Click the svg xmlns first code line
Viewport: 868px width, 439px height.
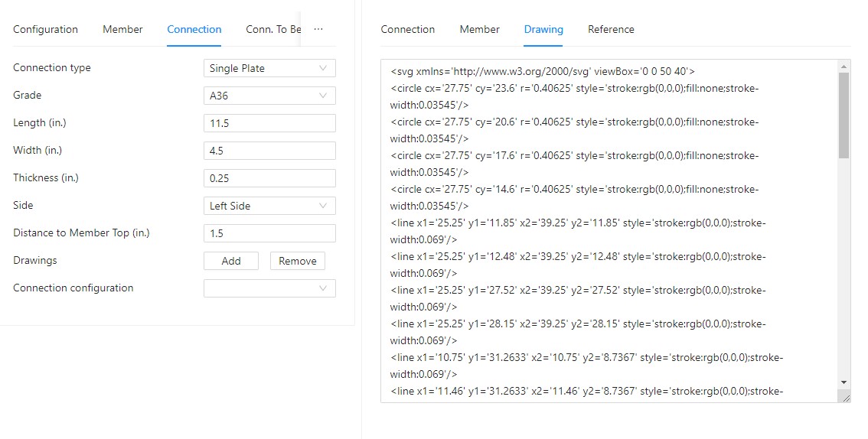pyautogui.click(x=543, y=71)
